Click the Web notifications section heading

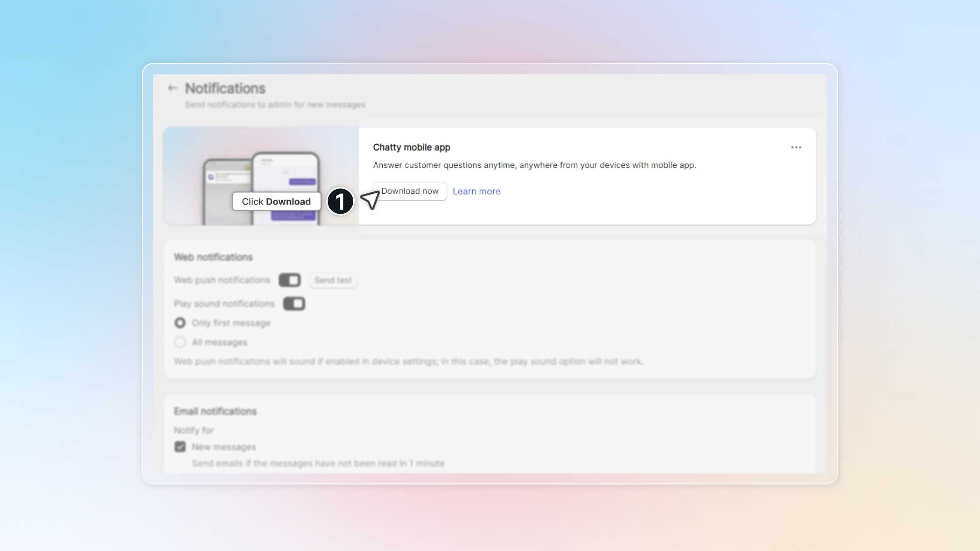point(213,257)
